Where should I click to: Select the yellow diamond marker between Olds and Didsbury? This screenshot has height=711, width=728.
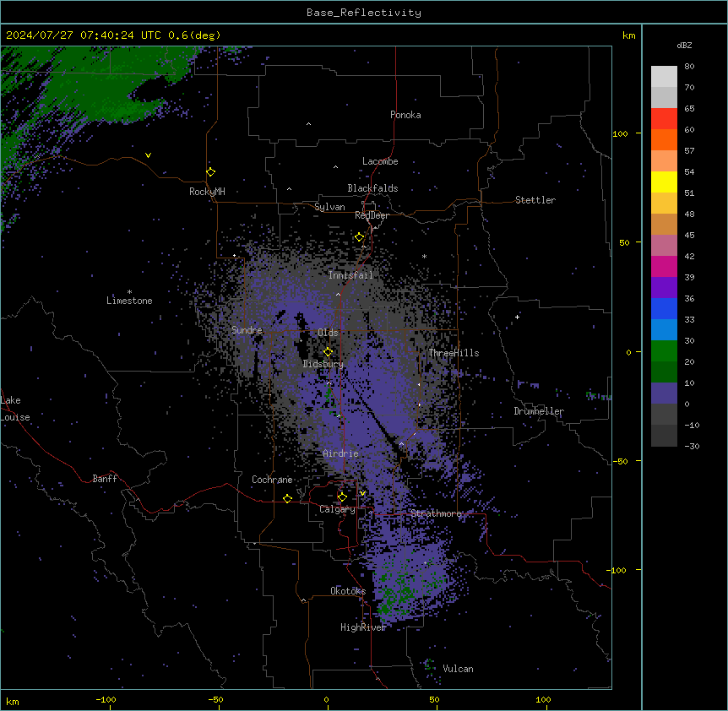pos(329,352)
